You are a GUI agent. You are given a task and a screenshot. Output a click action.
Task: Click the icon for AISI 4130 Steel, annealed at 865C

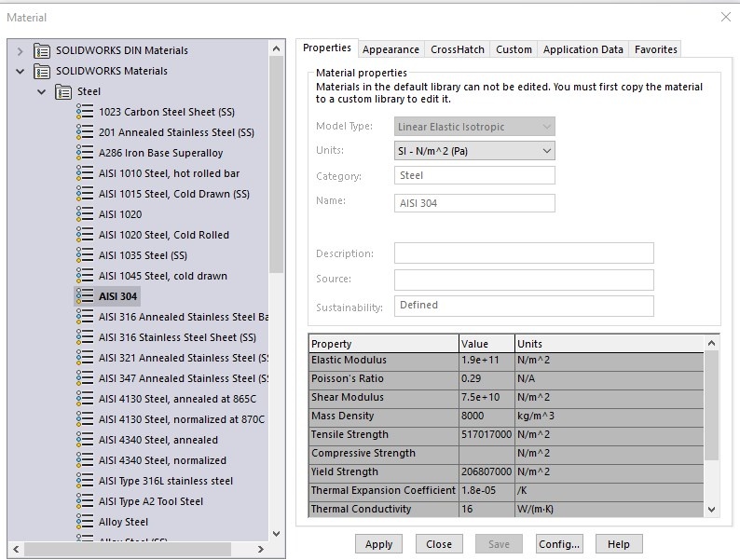tap(85, 399)
